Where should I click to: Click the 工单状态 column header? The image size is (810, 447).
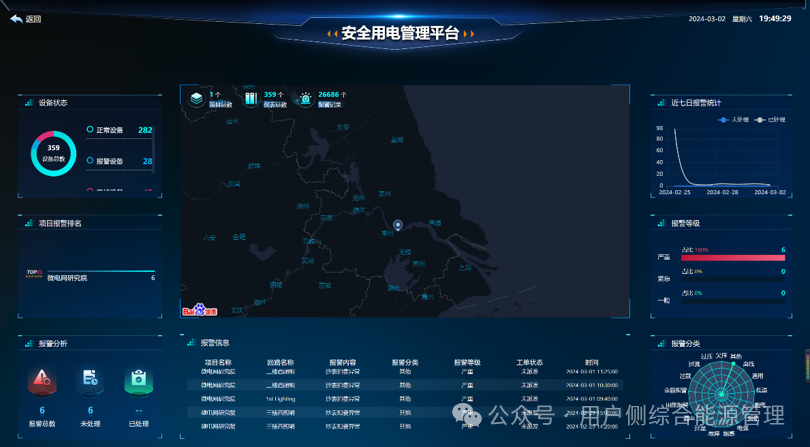coord(529,363)
